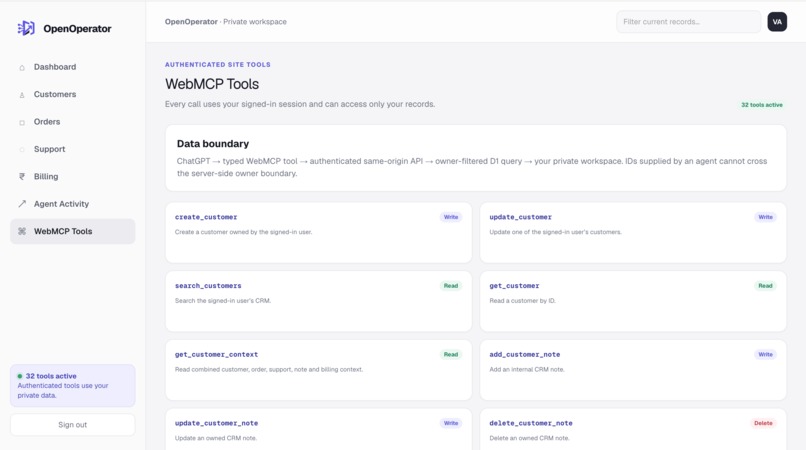Open the create_customer tool card
Image resolution: width=806 pixels, height=450 pixels.
(x=319, y=232)
